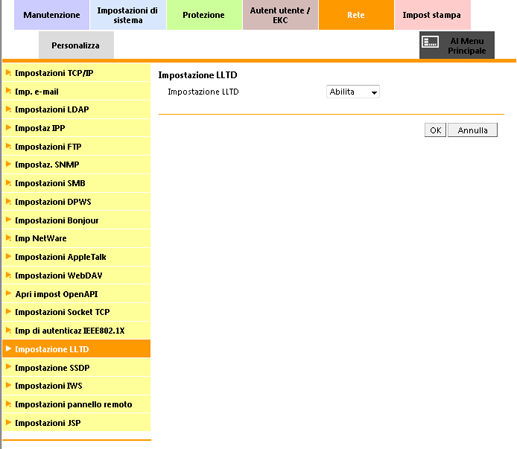Click arrow icon beside Impostazioni IWS

click(x=9, y=385)
